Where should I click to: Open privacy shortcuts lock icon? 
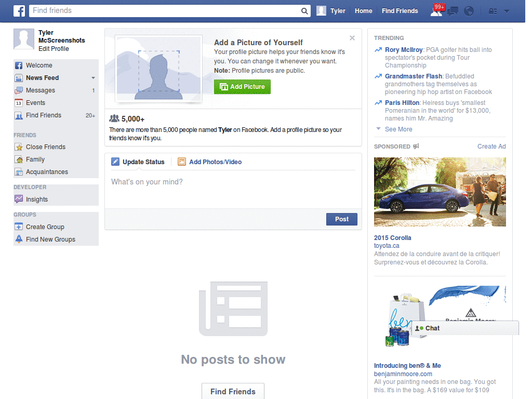(x=493, y=11)
